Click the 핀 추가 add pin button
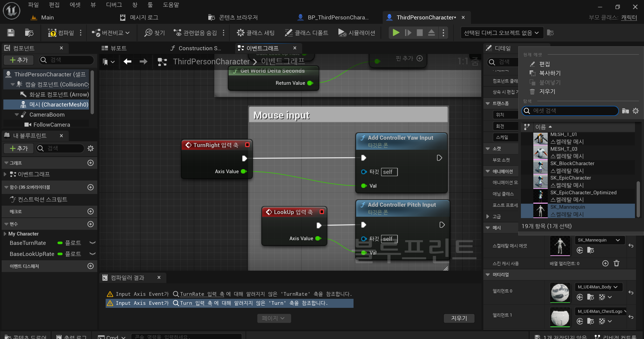 coord(409,58)
